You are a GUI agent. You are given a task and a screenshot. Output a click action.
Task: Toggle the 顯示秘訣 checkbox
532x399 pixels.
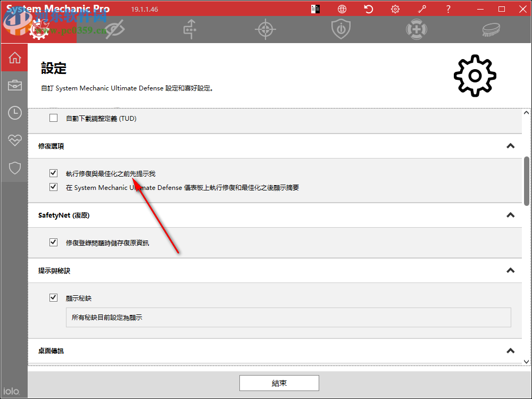coord(53,297)
